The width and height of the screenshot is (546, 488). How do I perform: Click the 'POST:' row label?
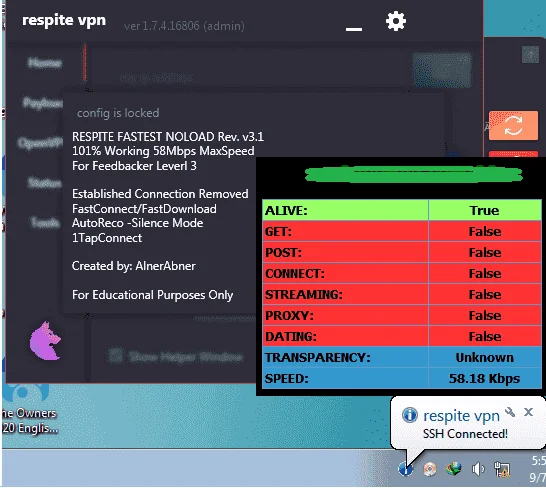coord(283,253)
